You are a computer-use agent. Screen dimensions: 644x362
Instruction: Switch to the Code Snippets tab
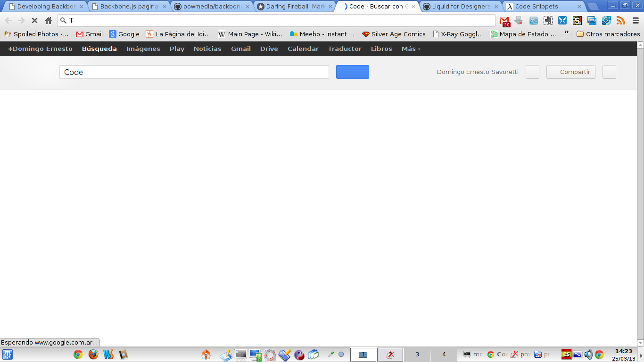coord(543,7)
